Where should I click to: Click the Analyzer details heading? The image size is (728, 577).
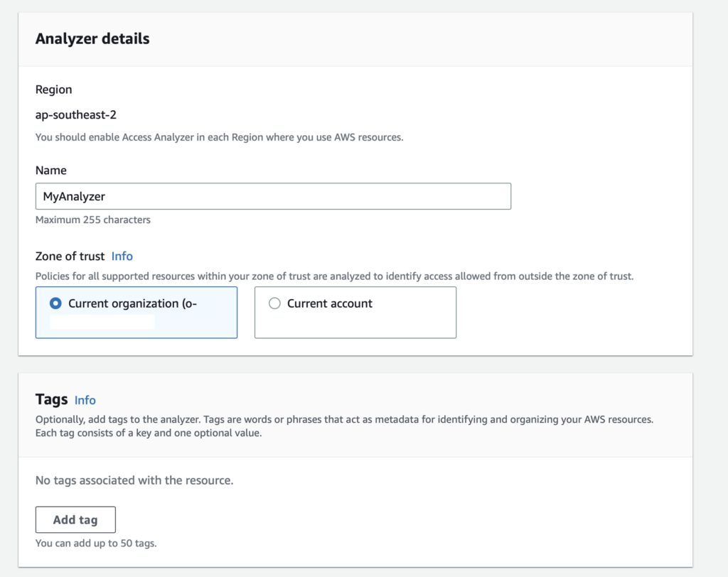coord(92,38)
